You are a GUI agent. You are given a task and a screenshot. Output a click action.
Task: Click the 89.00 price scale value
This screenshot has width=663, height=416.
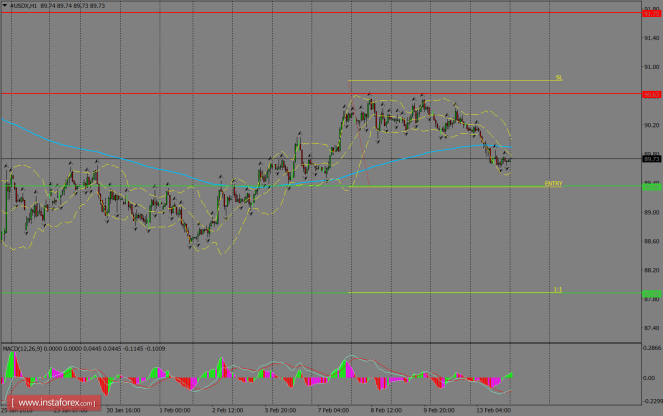tap(652, 212)
